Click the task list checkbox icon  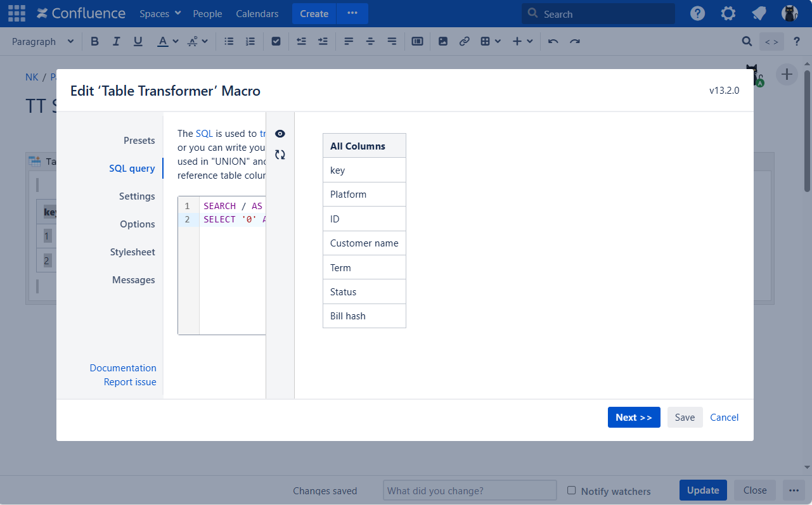[276, 41]
